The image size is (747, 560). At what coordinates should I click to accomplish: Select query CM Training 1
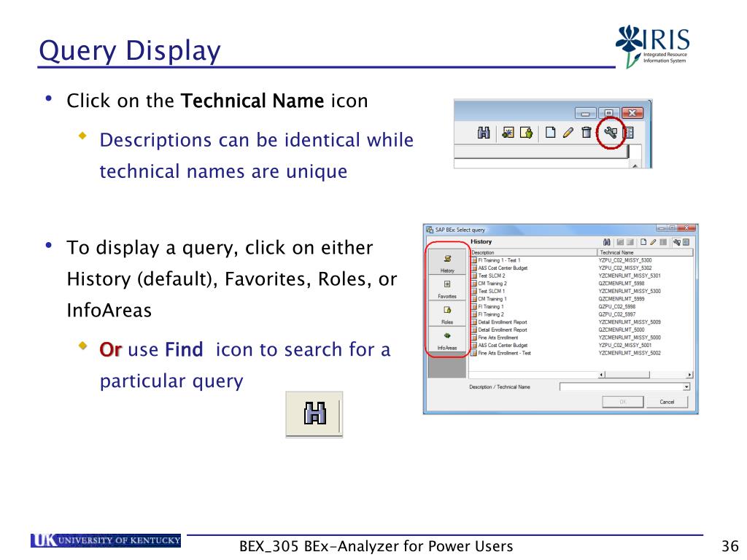click(492, 299)
